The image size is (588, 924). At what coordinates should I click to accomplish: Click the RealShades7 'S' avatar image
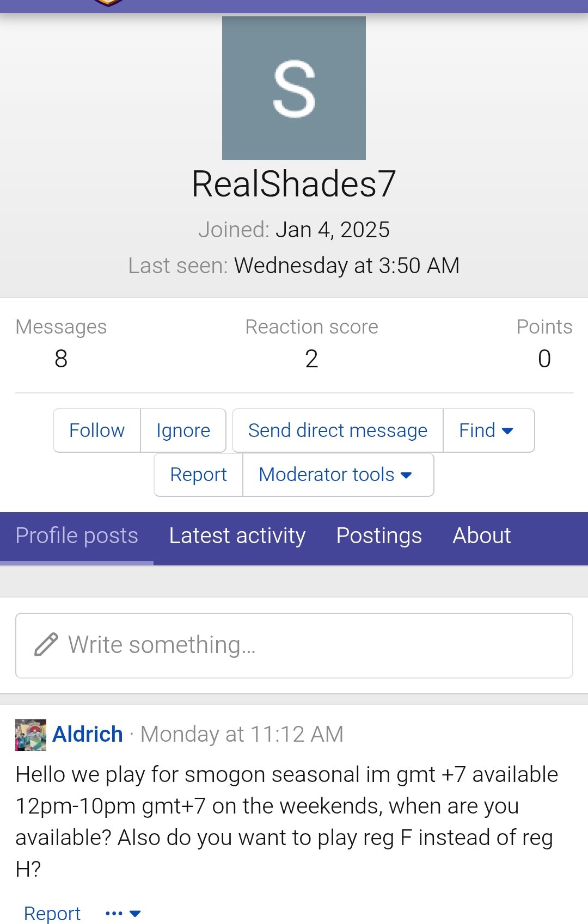click(x=294, y=88)
